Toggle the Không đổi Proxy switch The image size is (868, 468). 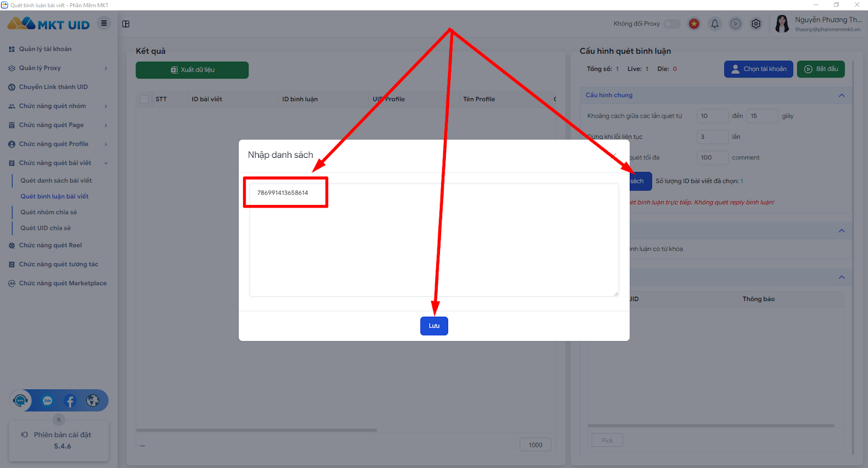coord(672,24)
